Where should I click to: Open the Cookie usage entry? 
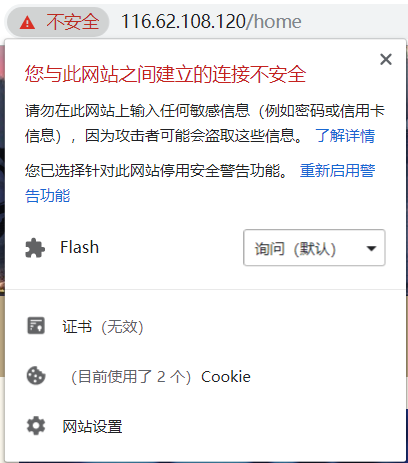(x=161, y=377)
